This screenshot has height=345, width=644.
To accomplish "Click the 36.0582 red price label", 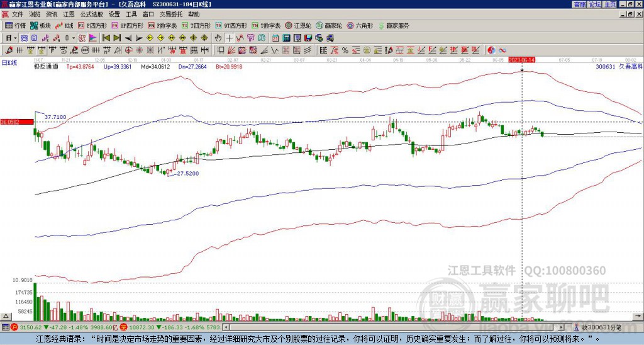I will [x=17, y=122].
